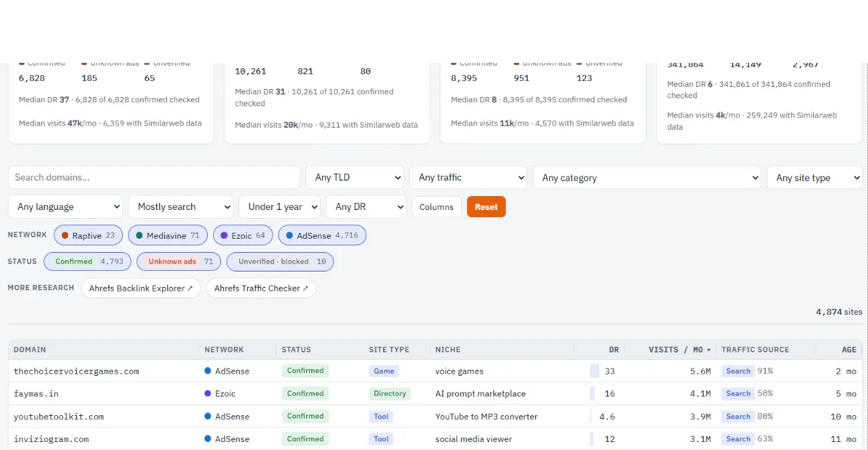Toggle the Unverified blocked status filter chip
Viewport: 868px width, 450px height.
[280, 261]
